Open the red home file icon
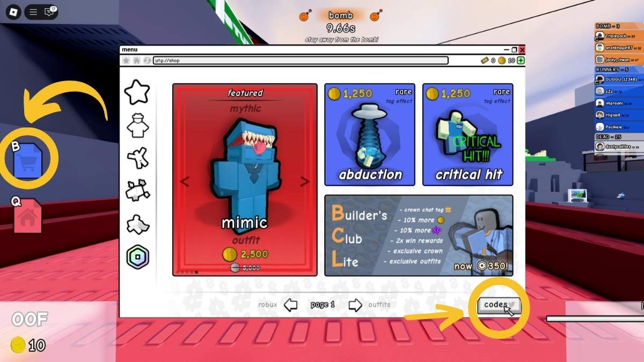Image resolution: width=644 pixels, height=362 pixels. point(28,216)
